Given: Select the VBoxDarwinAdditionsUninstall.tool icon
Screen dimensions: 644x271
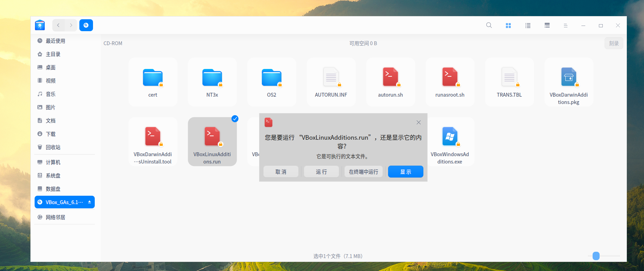Looking at the screenshot, I should pos(153,137).
